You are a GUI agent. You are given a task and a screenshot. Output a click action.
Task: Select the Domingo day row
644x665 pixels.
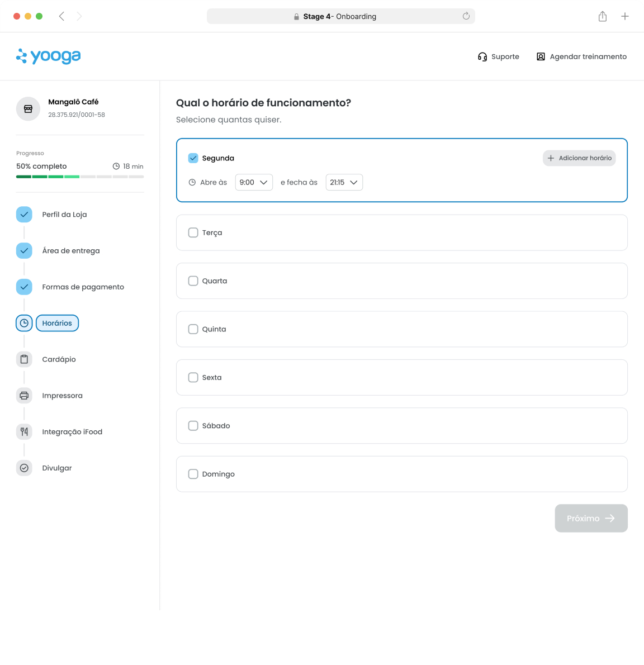tap(401, 474)
